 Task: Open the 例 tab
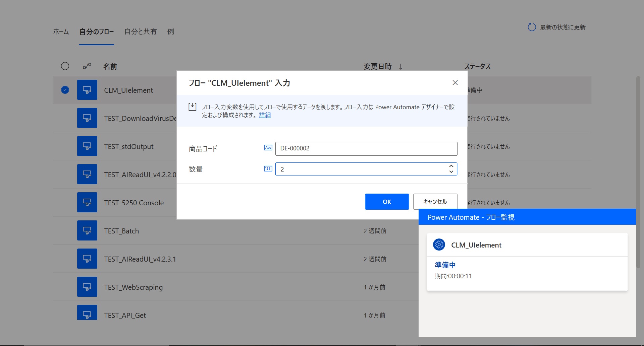click(171, 31)
